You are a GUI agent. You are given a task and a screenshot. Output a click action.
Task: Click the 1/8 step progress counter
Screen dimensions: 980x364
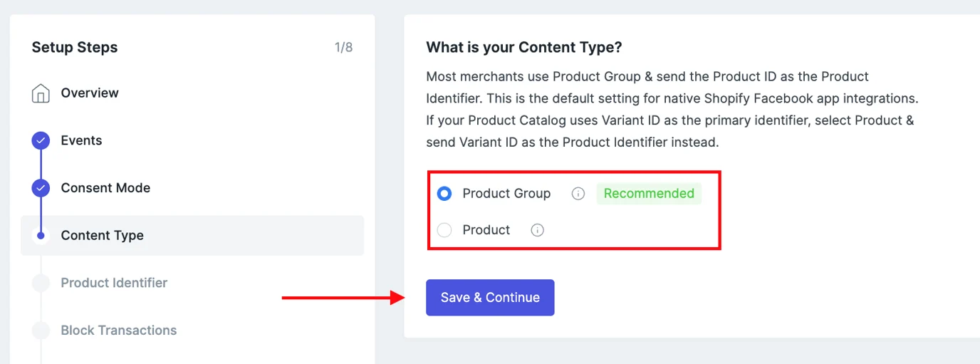(343, 48)
